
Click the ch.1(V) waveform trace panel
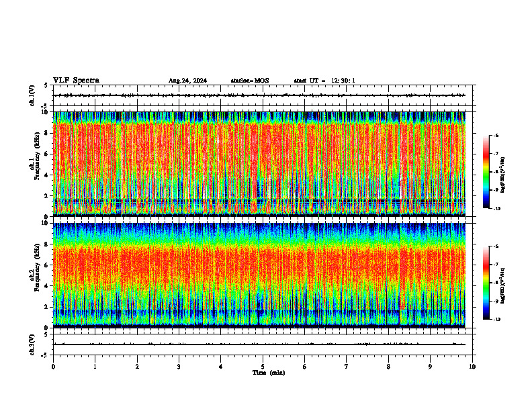tap(263, 95)
